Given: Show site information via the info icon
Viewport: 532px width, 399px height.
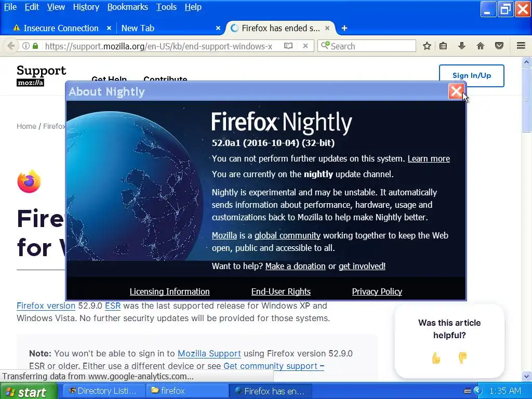Looking at the screenshot, I should tap(26, 46).
